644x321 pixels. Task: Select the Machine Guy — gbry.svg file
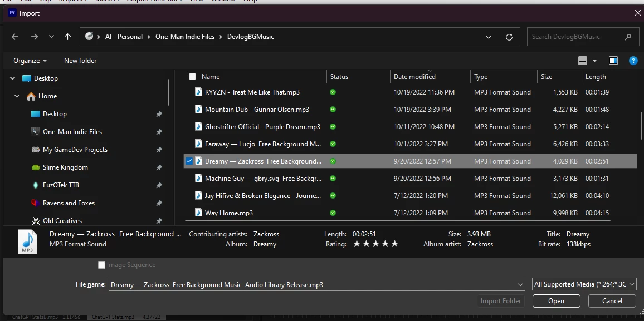click(264, 179)
